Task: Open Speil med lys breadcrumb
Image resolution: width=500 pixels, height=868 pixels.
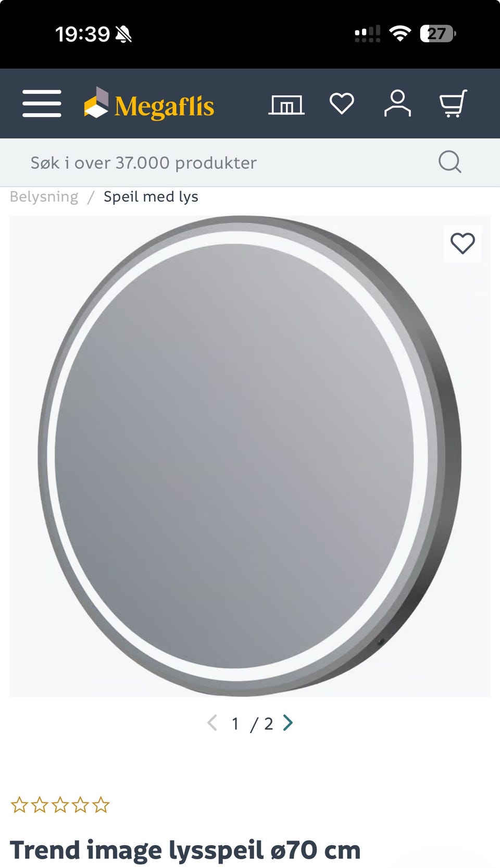Action: (x=151, y=197)
